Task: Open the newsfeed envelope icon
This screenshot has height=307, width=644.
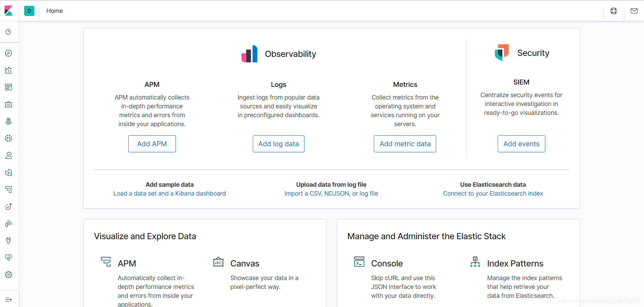Action: pyautogui.click(x=634, y=11)
